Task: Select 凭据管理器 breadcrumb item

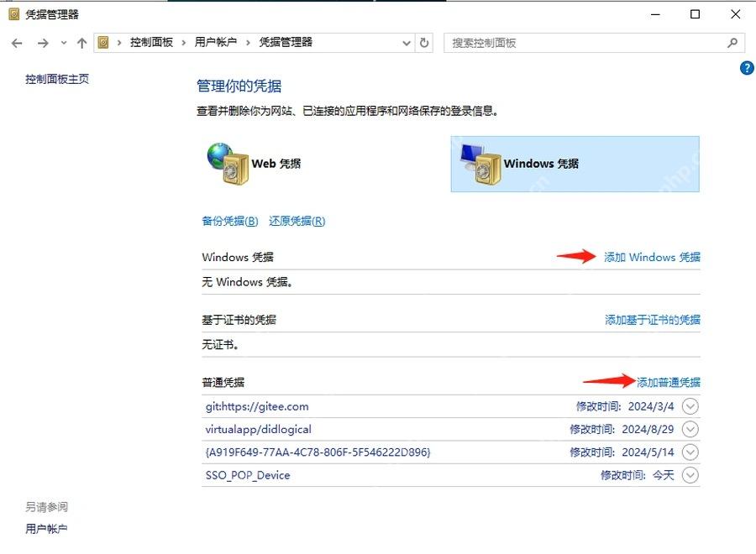Action: click(286, 43)
